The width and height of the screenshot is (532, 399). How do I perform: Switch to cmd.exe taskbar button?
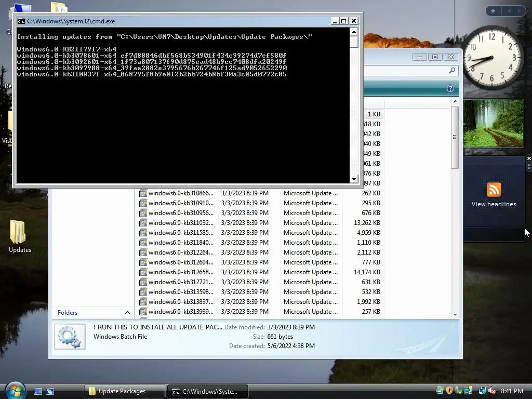208,391
